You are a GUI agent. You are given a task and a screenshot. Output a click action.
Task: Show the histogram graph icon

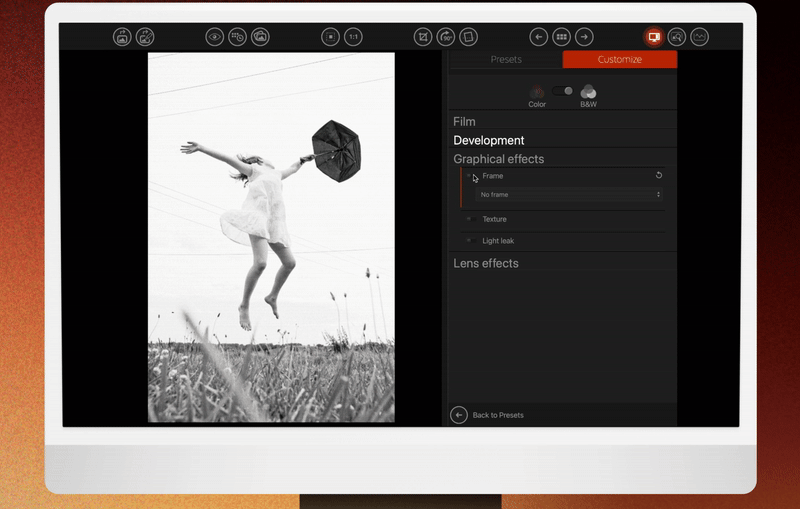699,37
